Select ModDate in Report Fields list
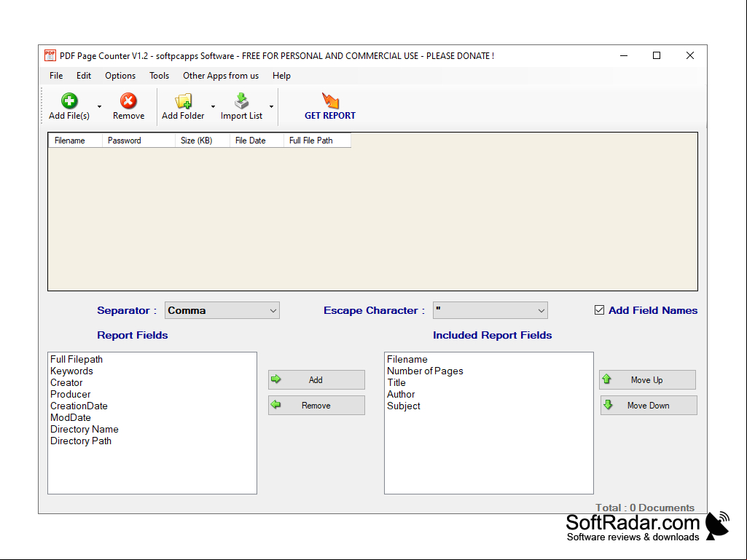 71,417
